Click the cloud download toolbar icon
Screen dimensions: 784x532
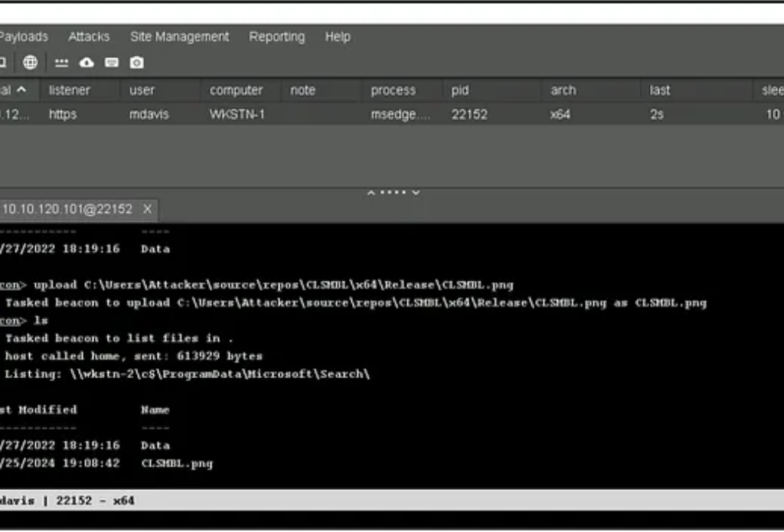[x=87, y=63]
